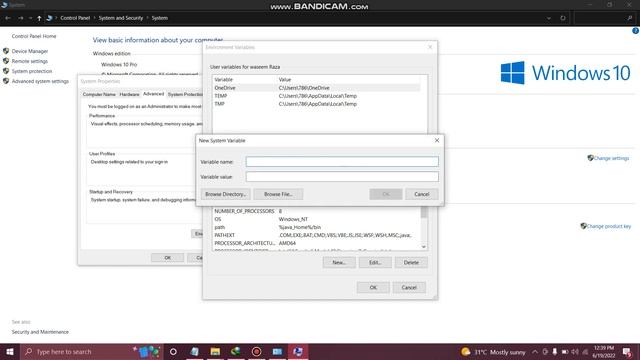Open Device Manager link
Viewport: 640px width, 360px height.
pos(30,51)
